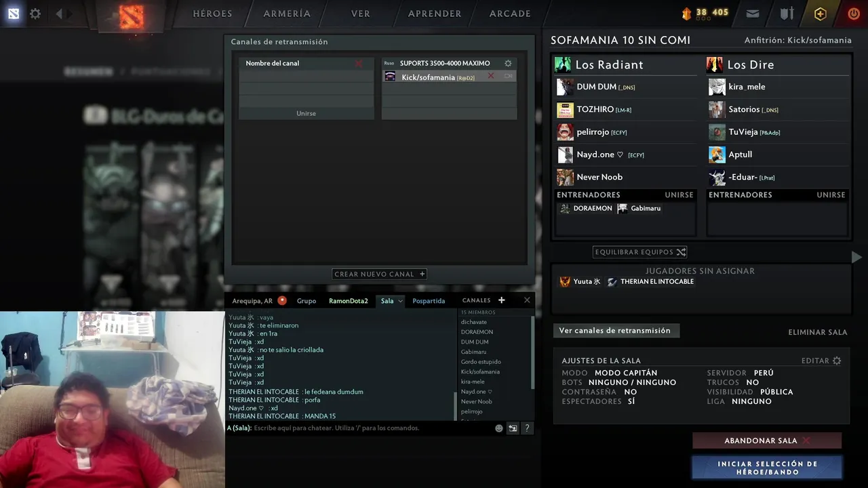Select Never Noob in Radiant team
868x488 pixels.
(626, 177)
